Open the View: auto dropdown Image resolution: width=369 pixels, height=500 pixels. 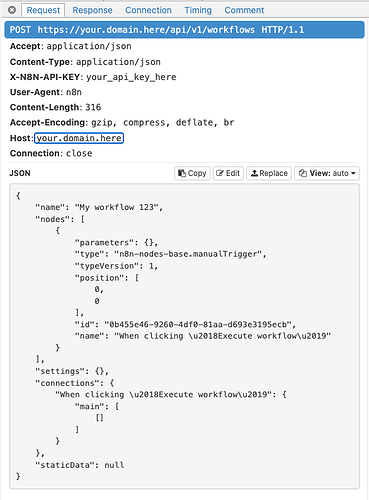click(x=327, y=173)
